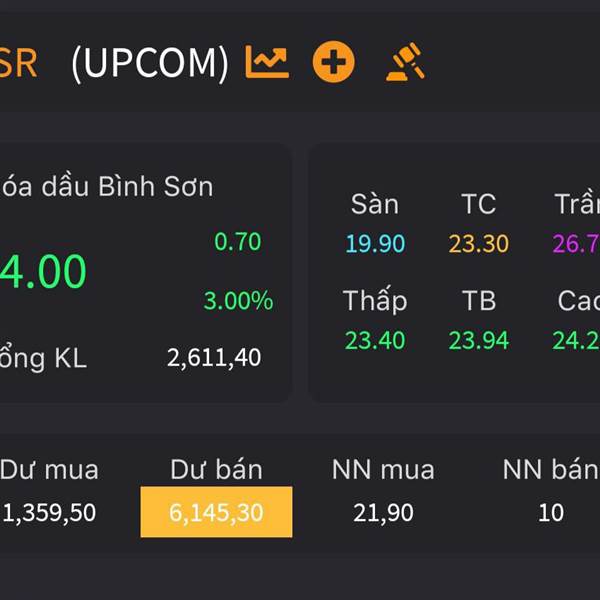Screen dimensions: 600x600
Task: Click the NN bán value 10
Action: tap(551, 513)
